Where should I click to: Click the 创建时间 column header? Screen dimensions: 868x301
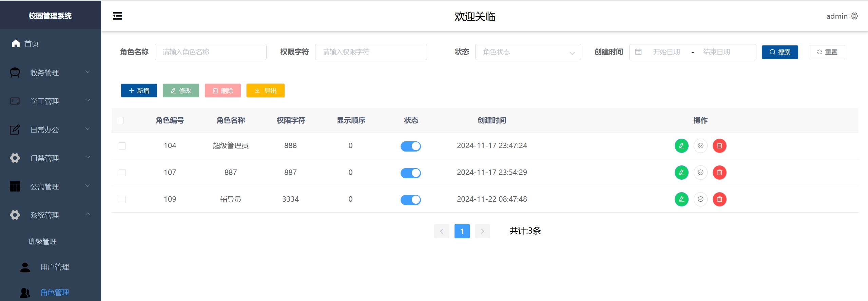[x=492, y=120]
